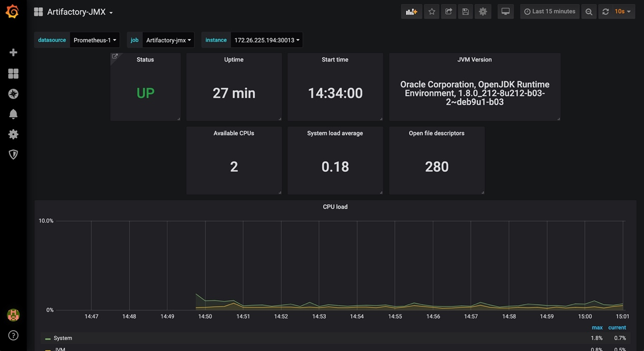Screen dimensions: 644x351
Task: Open the 10s refresh interval dropdown
Action: [623, 12]
